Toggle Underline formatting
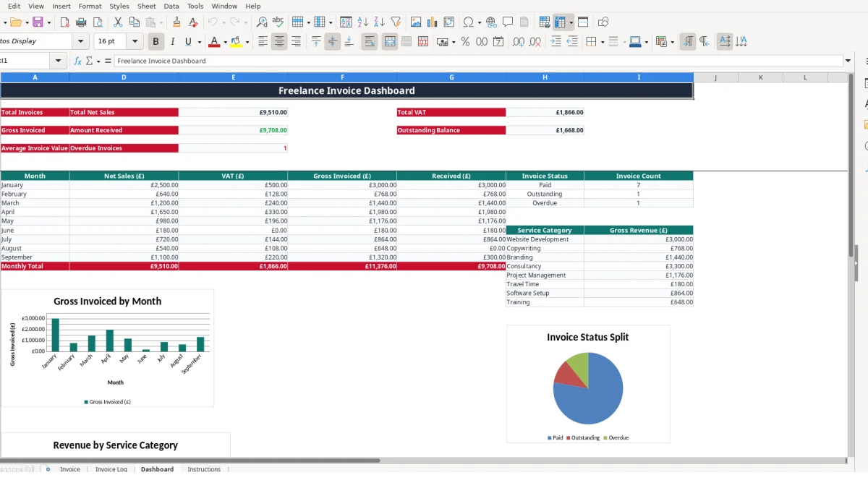The width and height of the screenshot is (868, 488). [x=189, y=42]
